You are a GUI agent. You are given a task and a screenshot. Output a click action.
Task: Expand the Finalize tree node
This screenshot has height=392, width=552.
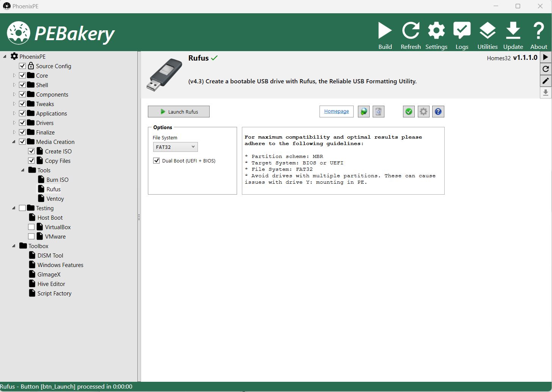tap(14, 132)
